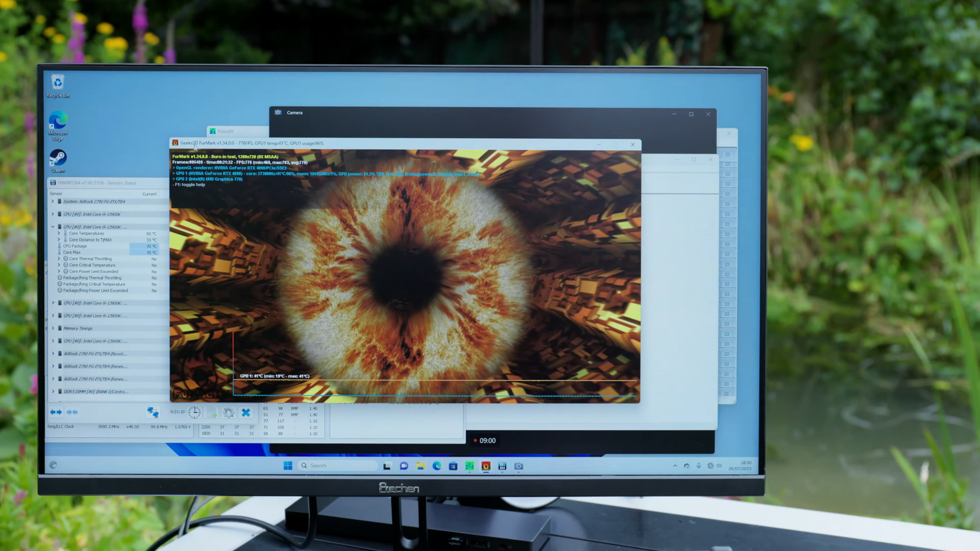
Task: Expand the DDR5 DIMM [#0] node
Action: point(53,392)
